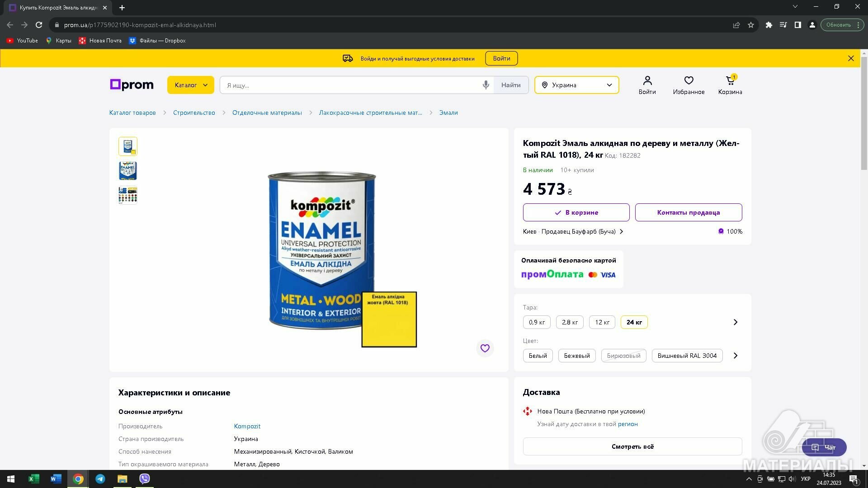Choose the Бирюзовый color option
Screen dimensions: 868x488
point(623,356)
